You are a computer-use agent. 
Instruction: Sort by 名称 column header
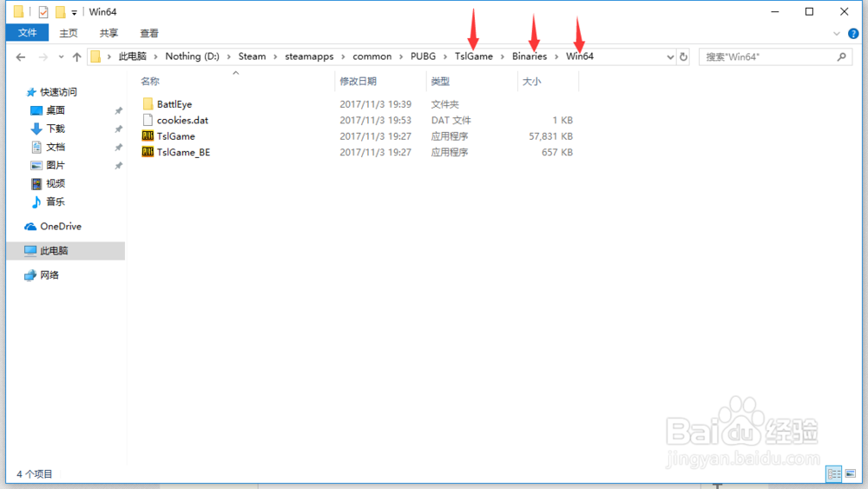click(x=150, y=82)
